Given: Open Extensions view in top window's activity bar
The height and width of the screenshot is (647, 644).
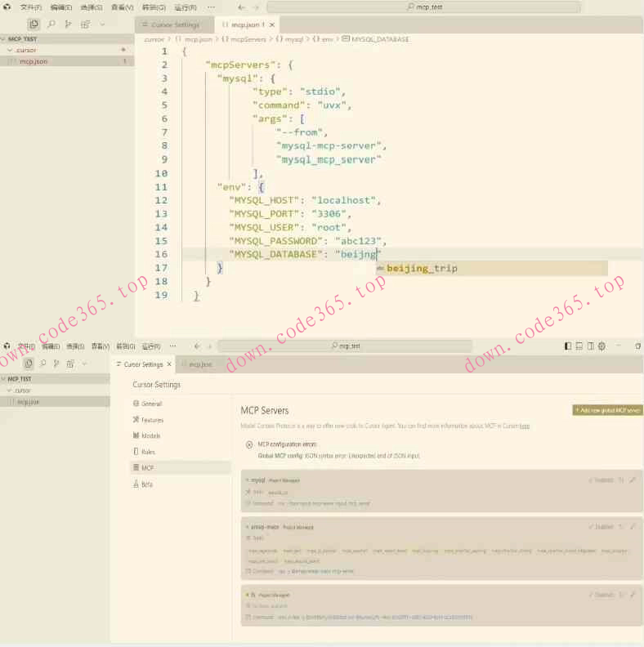Looking at the screenshot, I should pyautogui.click(x=86, y=25).
